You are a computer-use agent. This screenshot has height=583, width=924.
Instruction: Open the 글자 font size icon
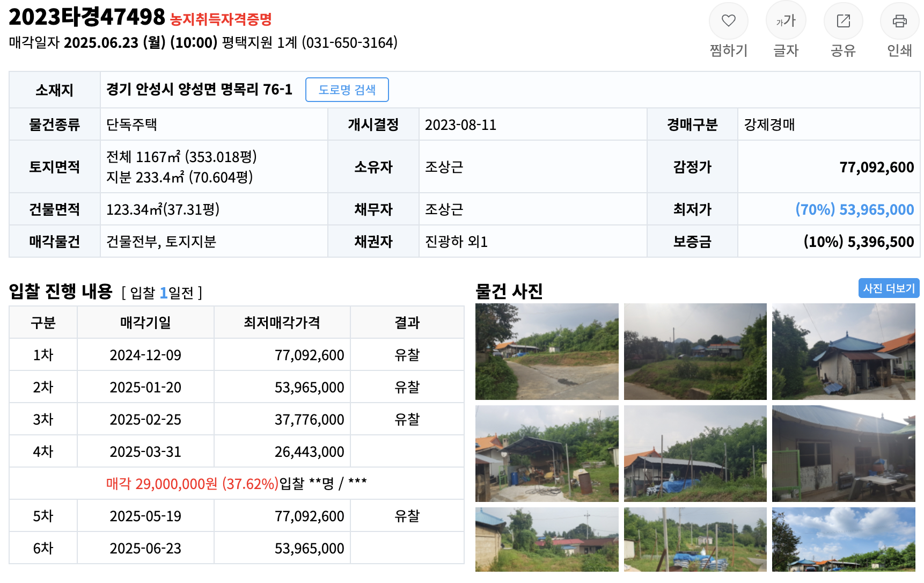click(x=786, y=21)
